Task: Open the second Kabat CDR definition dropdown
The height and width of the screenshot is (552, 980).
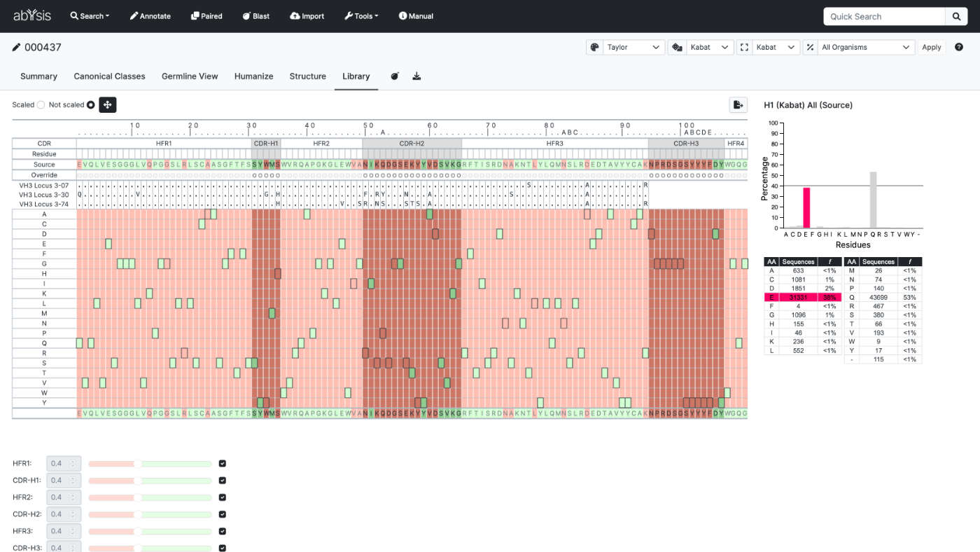Action: pyautogui.click(x=776, y=47)
